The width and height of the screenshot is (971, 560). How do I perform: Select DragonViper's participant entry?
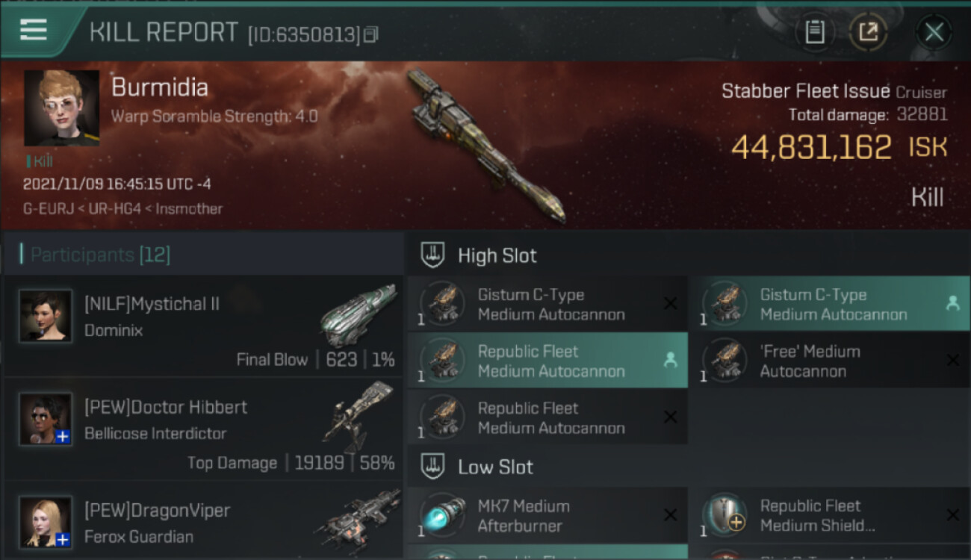(x=202, y=523)
